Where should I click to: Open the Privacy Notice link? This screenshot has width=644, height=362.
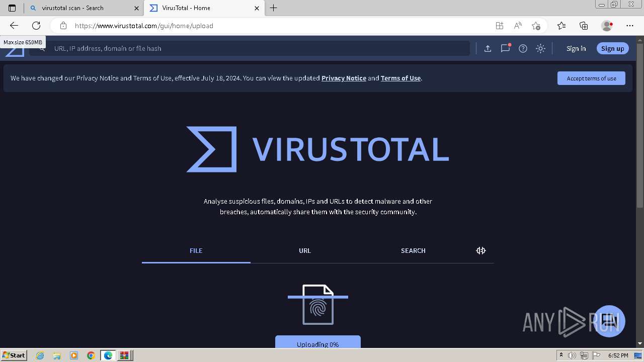[x=344, y=78]
